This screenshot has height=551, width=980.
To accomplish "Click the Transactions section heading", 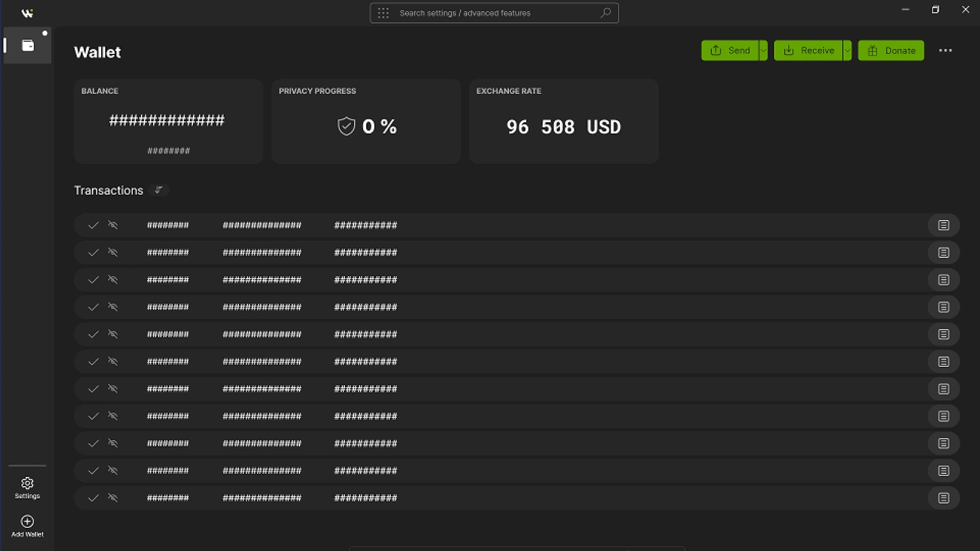I will click(x=108, y=190).
